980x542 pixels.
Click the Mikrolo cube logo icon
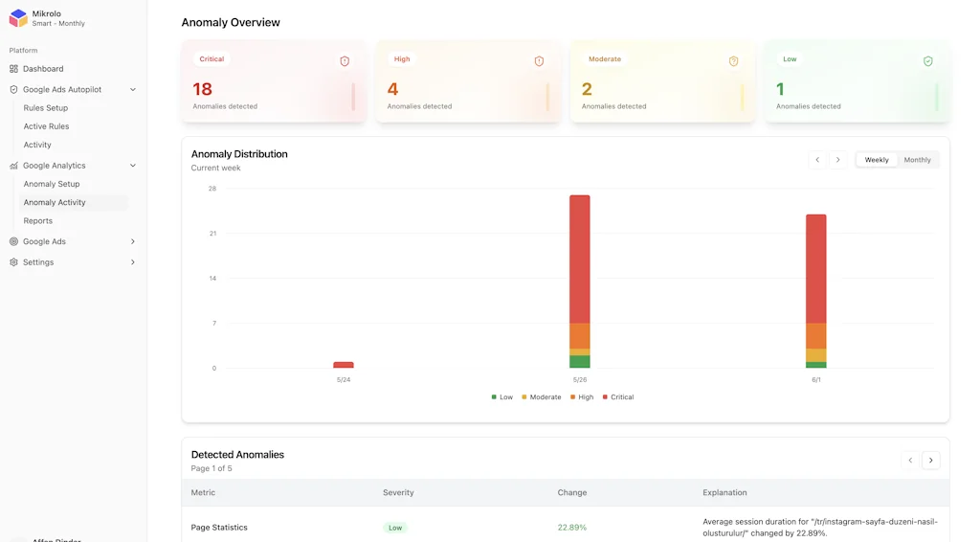tap(18, 18)
